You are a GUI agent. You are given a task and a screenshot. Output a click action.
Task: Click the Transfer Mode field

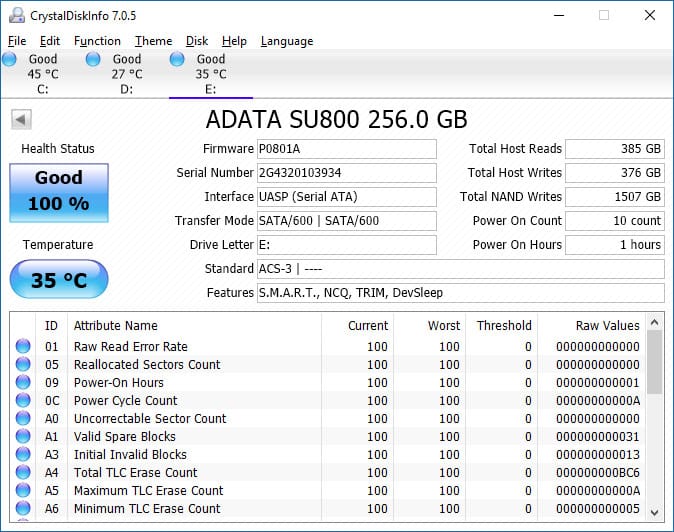pos(346,221)
